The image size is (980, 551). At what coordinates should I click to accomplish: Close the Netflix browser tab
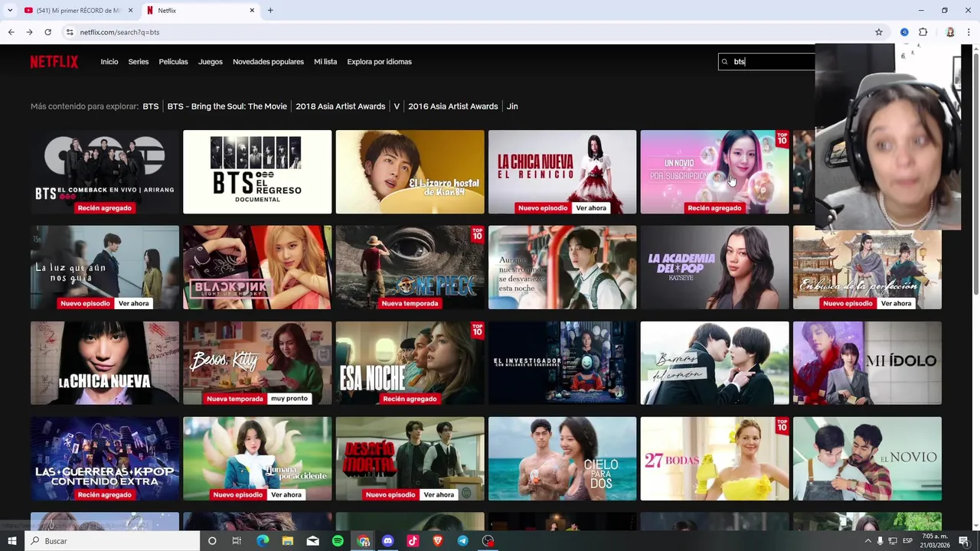click(252, 11)
